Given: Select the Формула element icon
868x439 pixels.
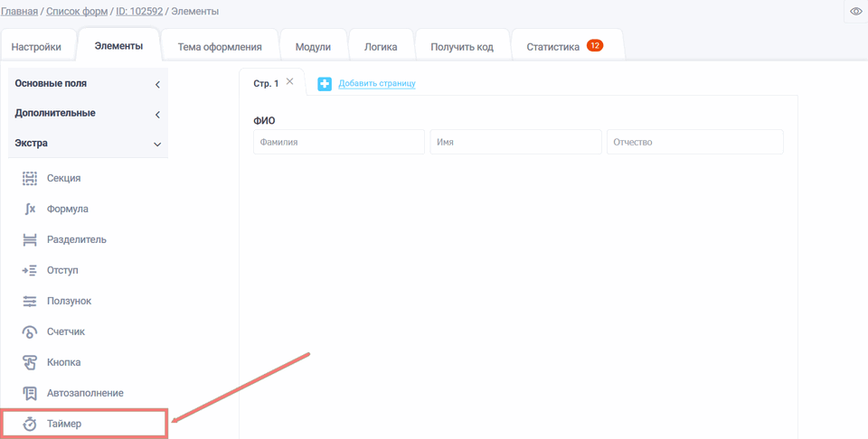Looking at the screenshot, I should (x=30, y=210).
